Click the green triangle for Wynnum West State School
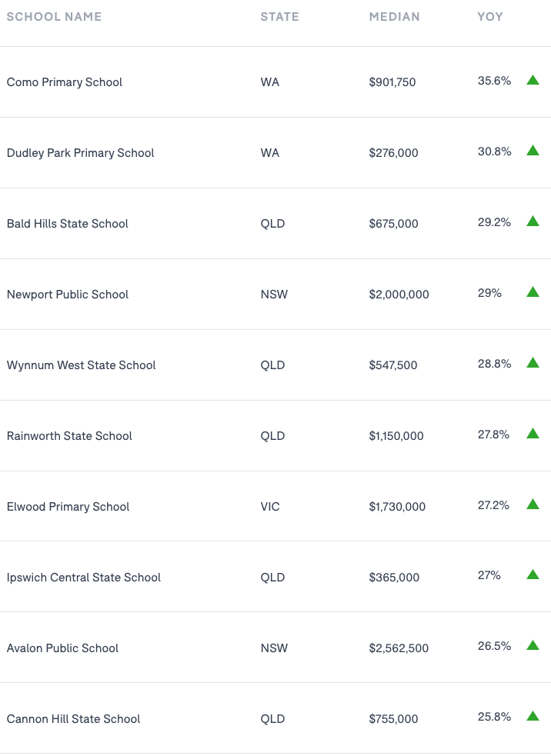 click(533, 362)
